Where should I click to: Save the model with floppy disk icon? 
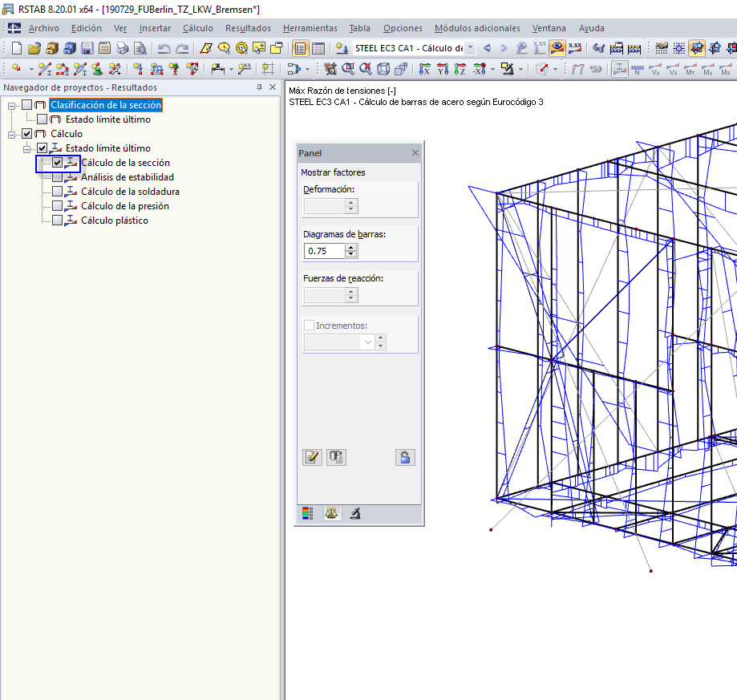coord(87,48)
